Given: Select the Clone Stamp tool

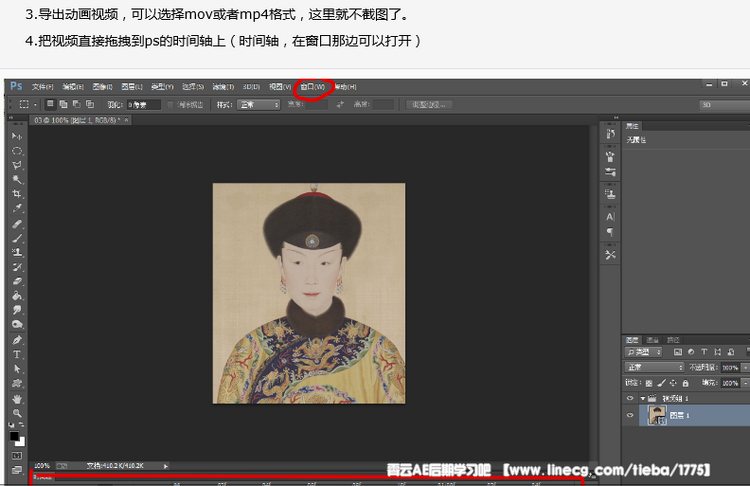Looking at the screenshot, I should [17, 253].
